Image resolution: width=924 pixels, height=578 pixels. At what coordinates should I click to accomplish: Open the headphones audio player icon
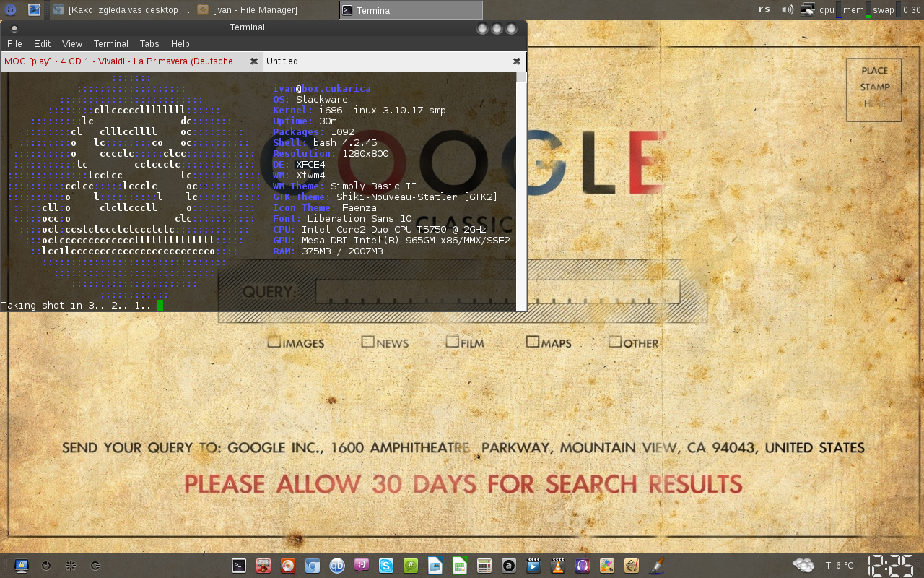583,566
